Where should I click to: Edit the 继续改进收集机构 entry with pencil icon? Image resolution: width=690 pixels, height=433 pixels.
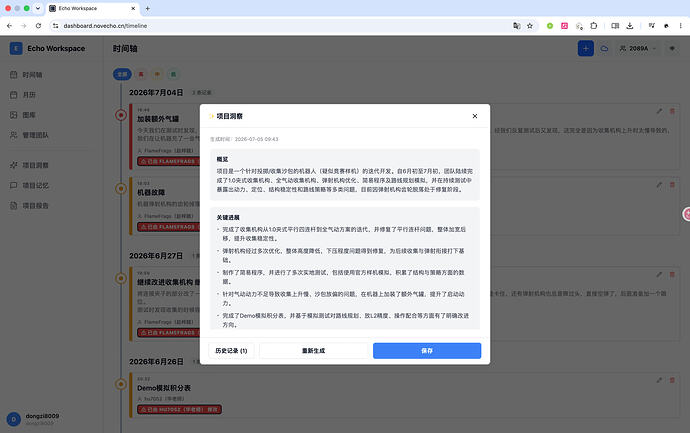click(659, 274)
